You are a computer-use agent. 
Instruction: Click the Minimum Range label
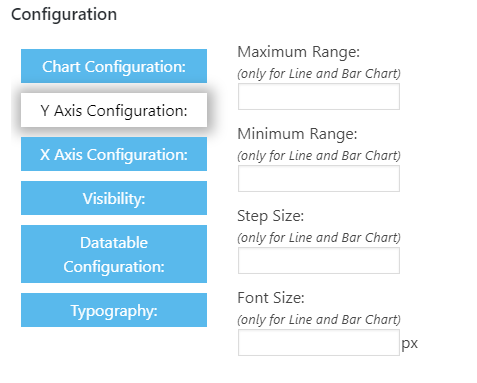pyautogui.click(x=297, y=134)
